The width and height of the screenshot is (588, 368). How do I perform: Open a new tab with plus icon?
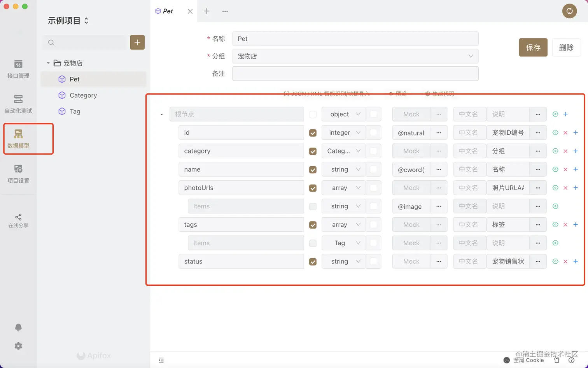207,11
